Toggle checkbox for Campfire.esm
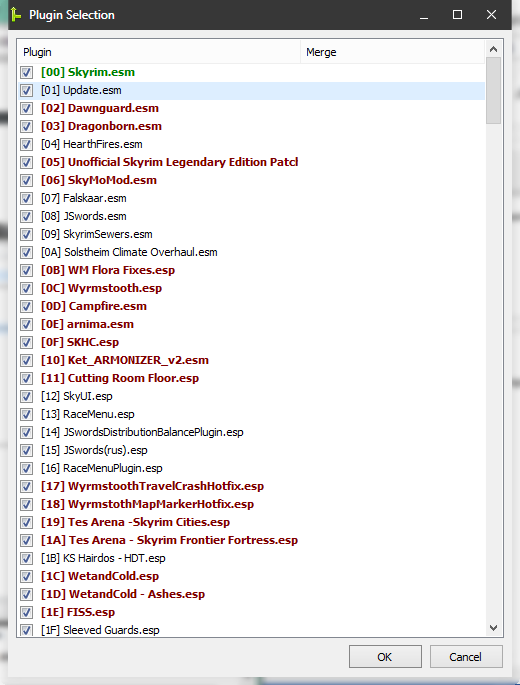 tap(27, 306)
